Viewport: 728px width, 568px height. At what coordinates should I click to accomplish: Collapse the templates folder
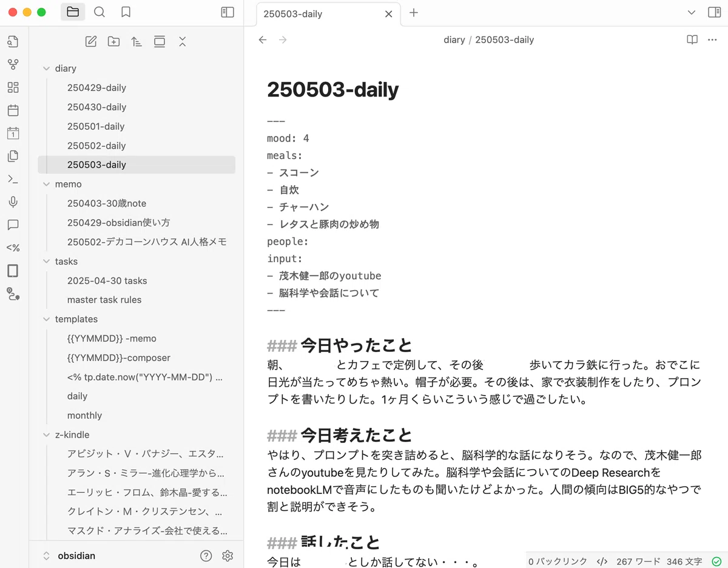click(47, 319)
